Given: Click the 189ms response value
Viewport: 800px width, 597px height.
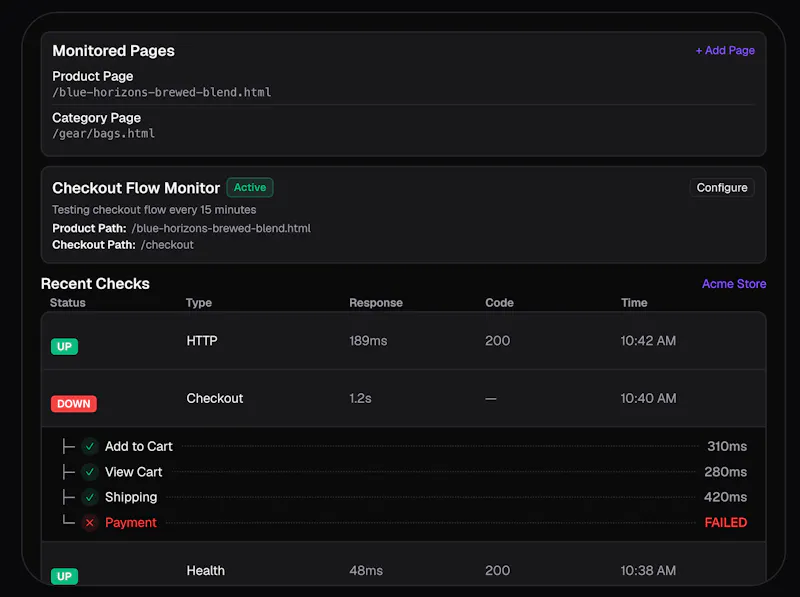Looking at the screenshot, I should [368, 340].
